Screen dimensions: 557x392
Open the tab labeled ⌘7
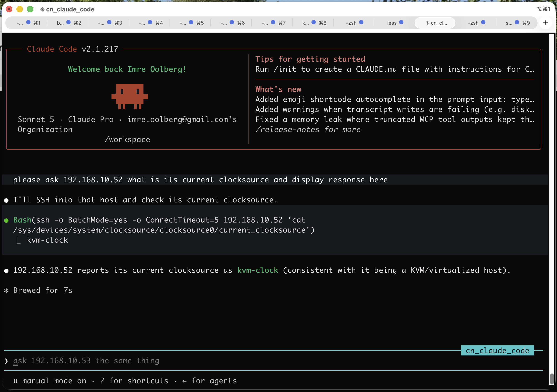(273, 23)
